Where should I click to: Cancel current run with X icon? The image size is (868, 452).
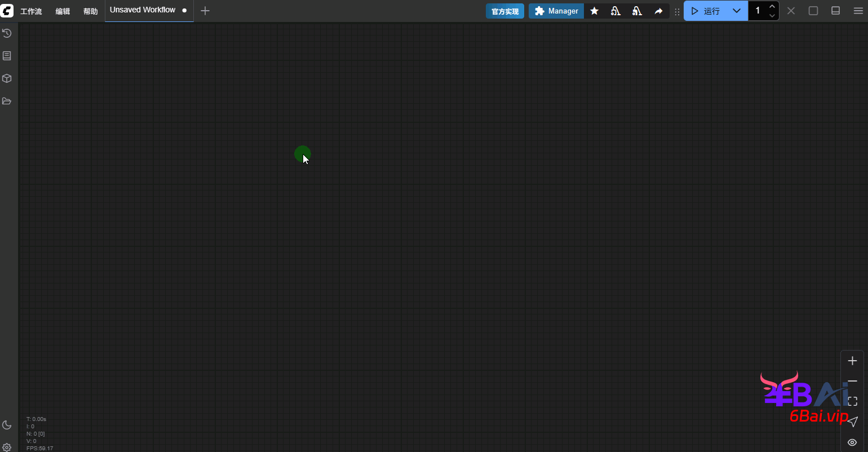coord(791,11)
